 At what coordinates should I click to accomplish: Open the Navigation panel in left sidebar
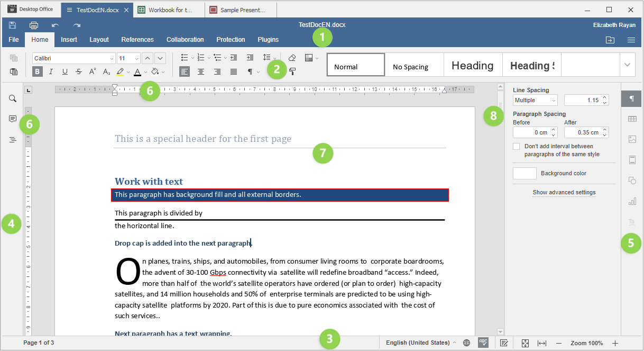(x=13, y=140)
